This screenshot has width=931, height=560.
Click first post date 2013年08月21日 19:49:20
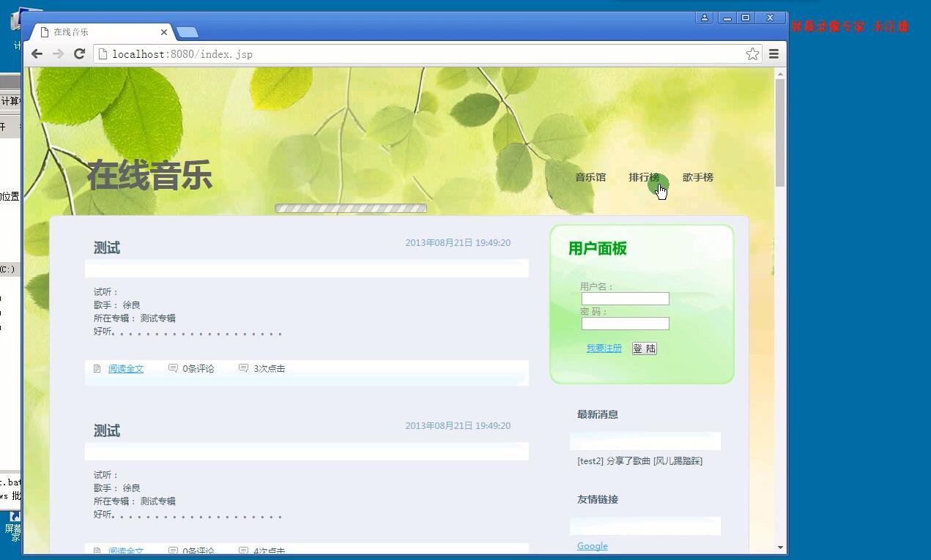click(458, 243)
